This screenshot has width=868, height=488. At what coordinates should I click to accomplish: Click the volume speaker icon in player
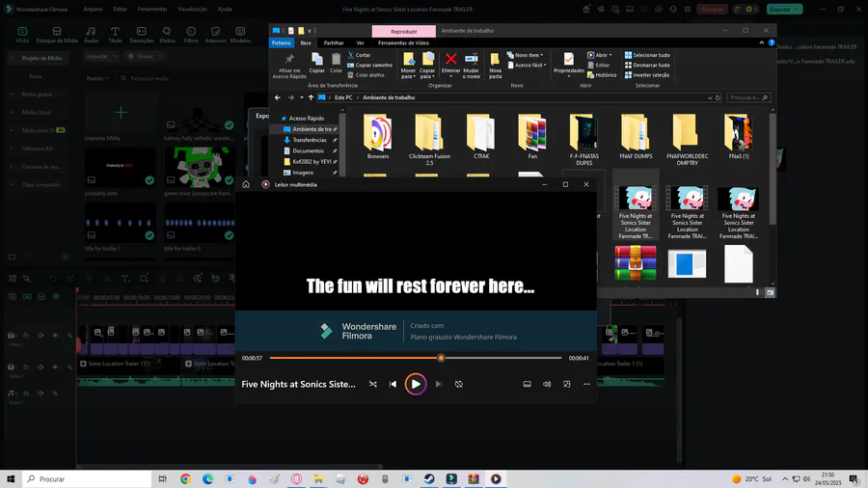click(x=547, y=384)
